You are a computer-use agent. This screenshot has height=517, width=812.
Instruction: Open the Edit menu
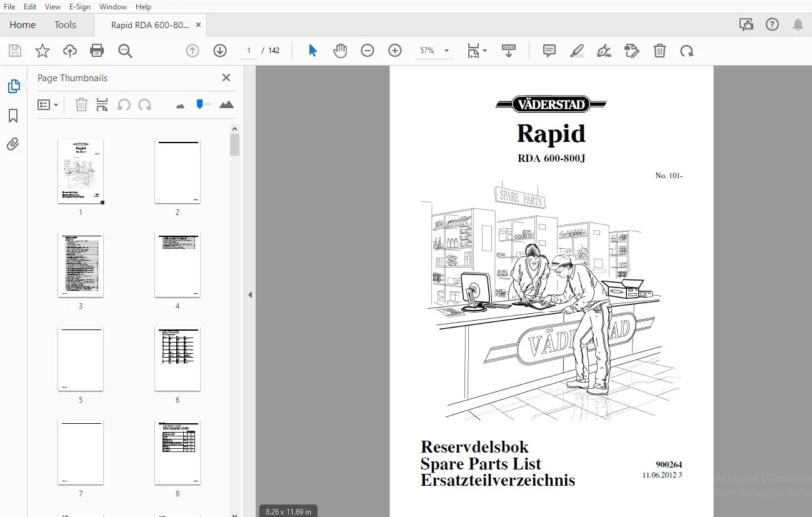30,7
